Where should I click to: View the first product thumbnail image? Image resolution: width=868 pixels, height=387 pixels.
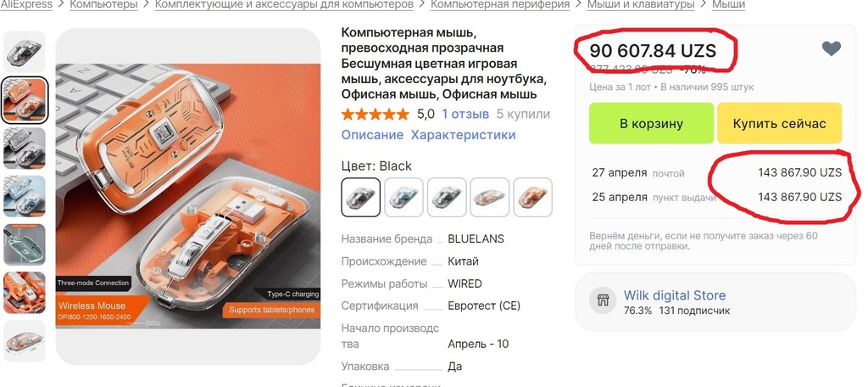(25, 52)
